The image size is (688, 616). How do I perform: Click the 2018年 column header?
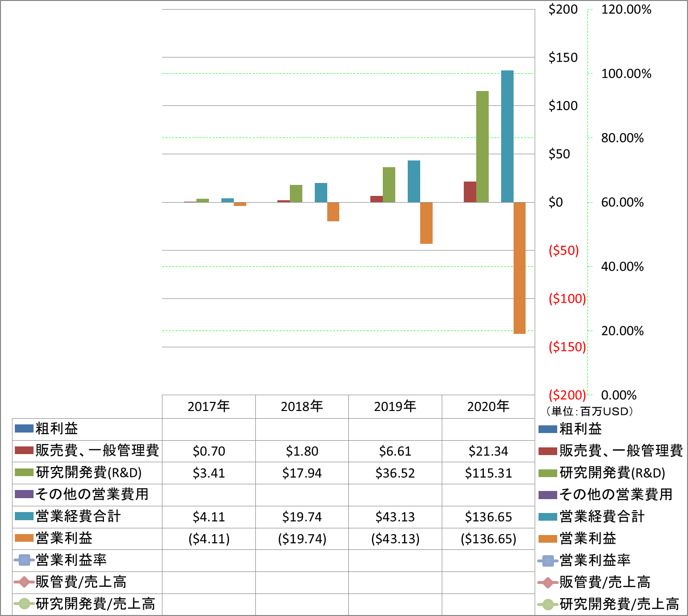point(302,407)
